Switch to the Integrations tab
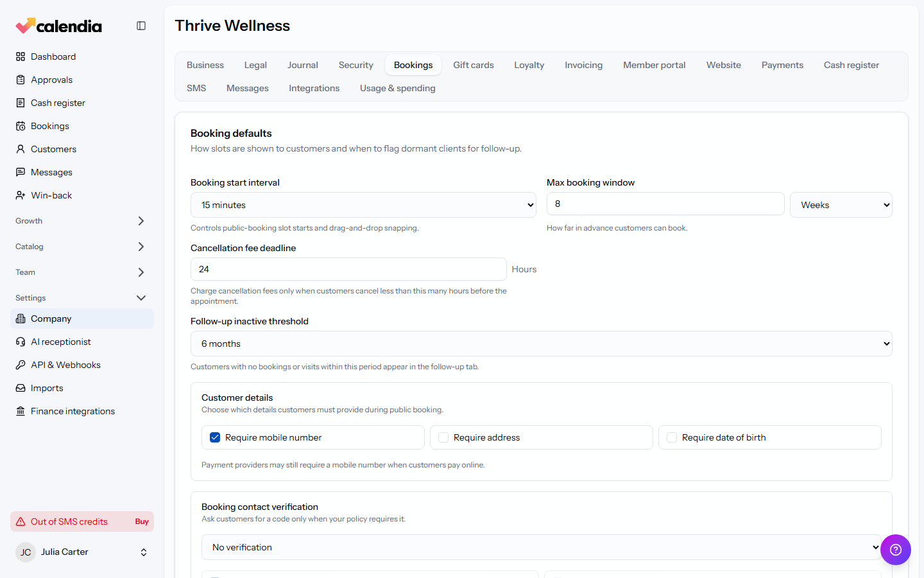The width and height of the screenshot is (924, 578). (x=314, y=88)
